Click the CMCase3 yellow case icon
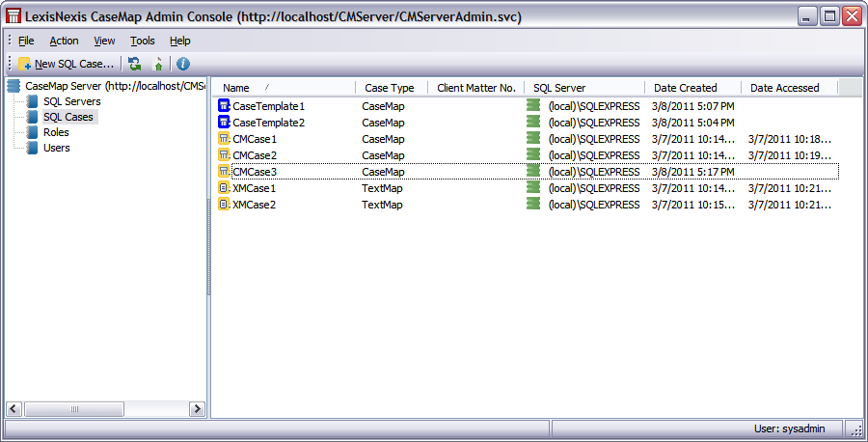The width and height of the screenshot is (868, 442). tap(224, 171)
